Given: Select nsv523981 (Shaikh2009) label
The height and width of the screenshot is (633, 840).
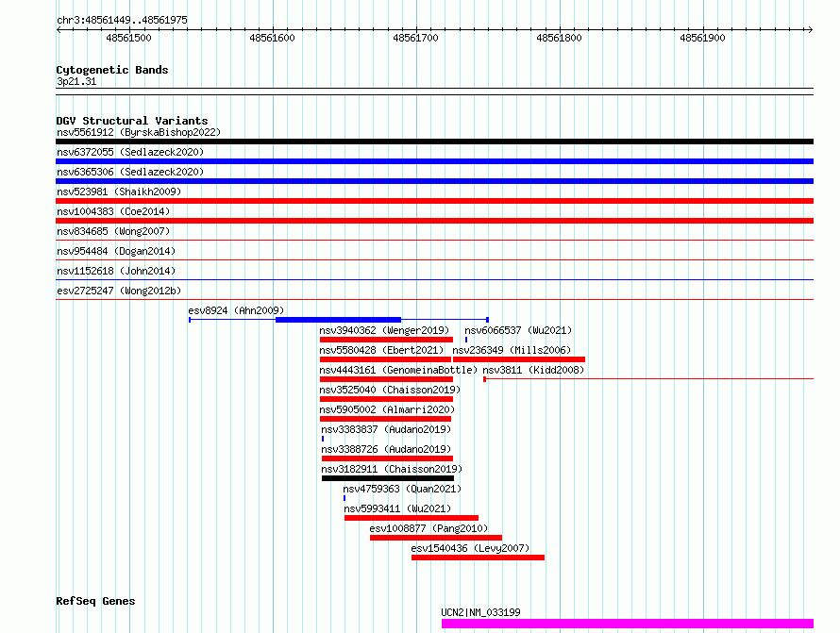Looking at the screenshot, I should click(x=119, y=192).
